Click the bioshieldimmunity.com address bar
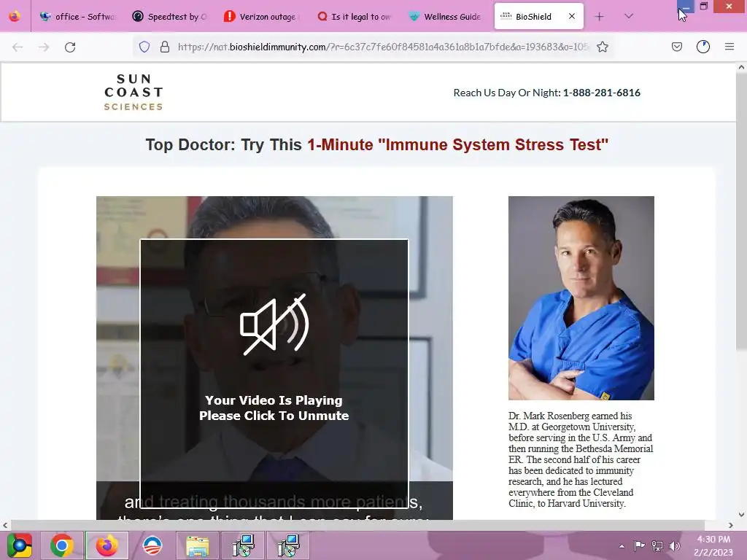The height and width of the screenshot is (560, 747). [382, 47]
